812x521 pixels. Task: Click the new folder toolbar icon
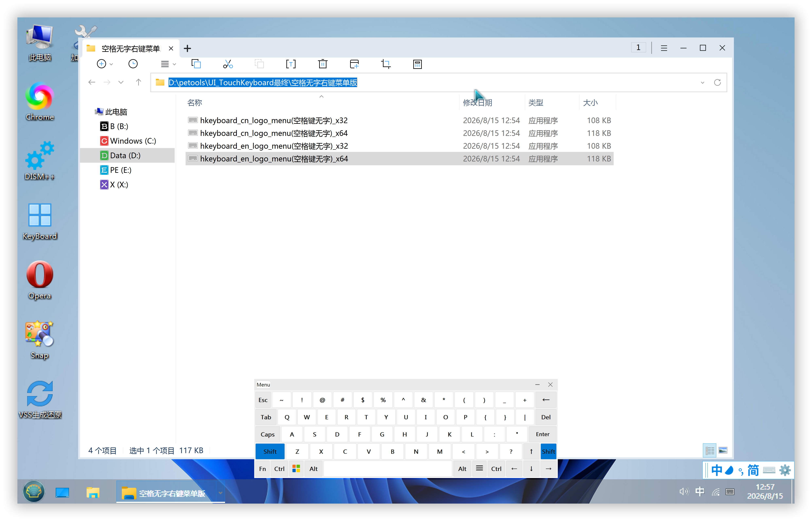coord(354,64)
